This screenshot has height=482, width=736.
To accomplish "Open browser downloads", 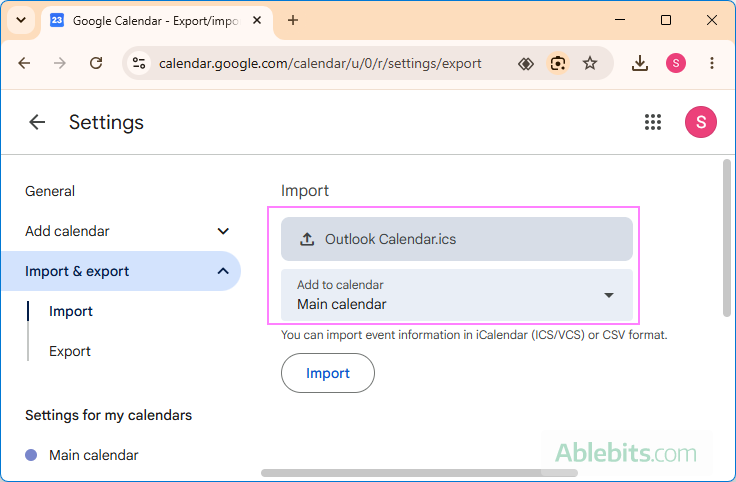I will coord(640,63).
